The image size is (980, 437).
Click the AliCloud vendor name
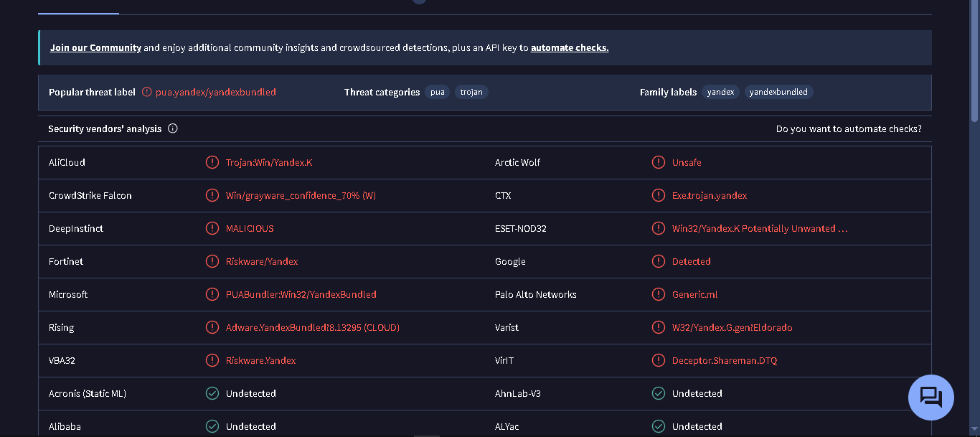click(x=67, y=163)
